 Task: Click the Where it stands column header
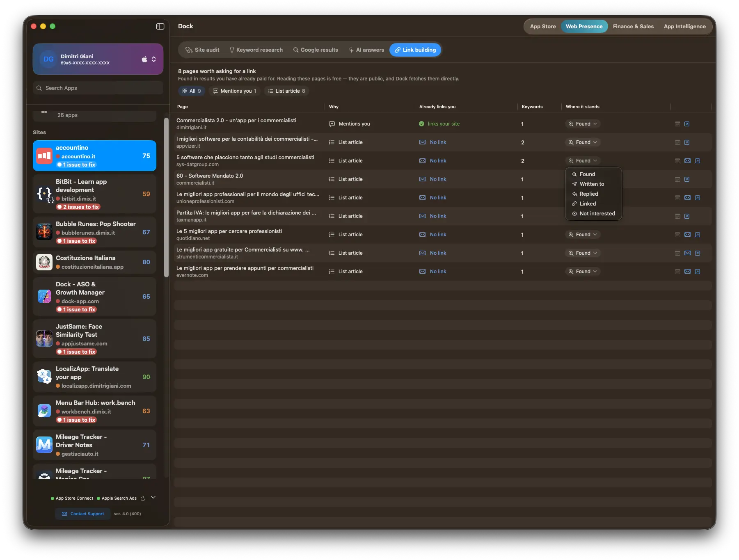coord(583,107)
